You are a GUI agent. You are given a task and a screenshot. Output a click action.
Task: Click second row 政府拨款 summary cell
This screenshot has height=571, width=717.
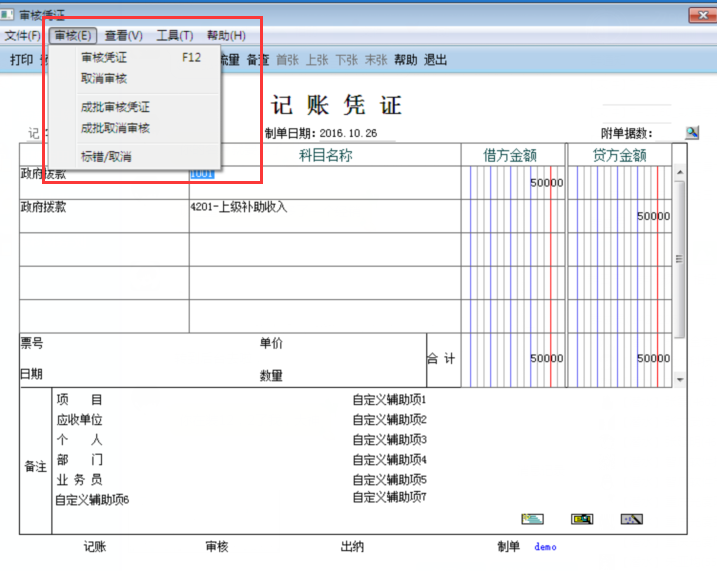pos(104,216)
